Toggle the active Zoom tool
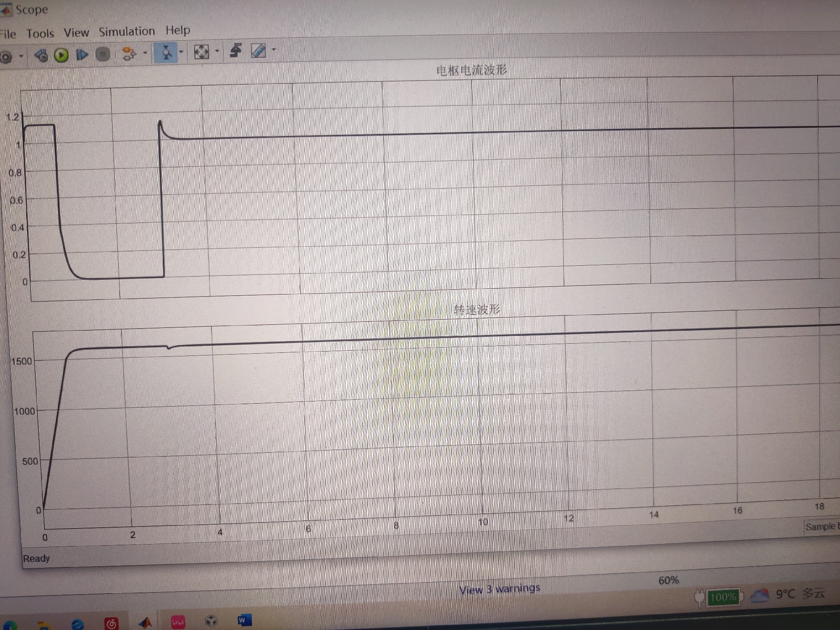Viewport: 840px width, 630px height. pos(166,53)
